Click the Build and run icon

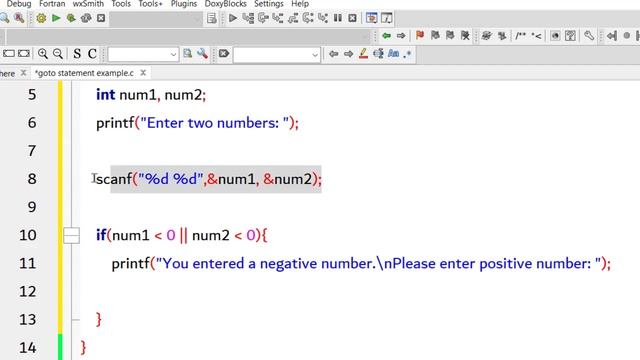tap(71, 18)
